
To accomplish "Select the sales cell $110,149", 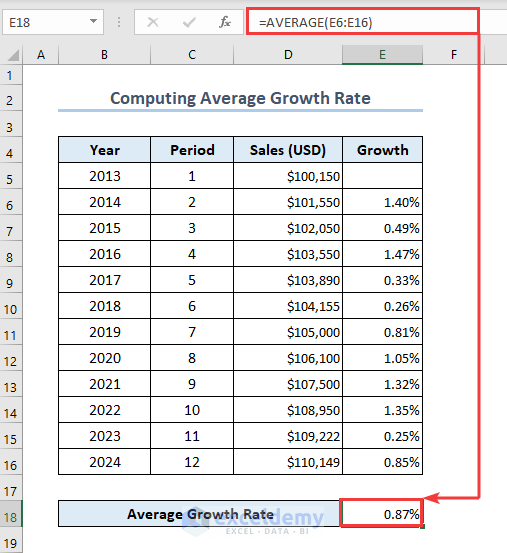I will (x=288, y=462).
